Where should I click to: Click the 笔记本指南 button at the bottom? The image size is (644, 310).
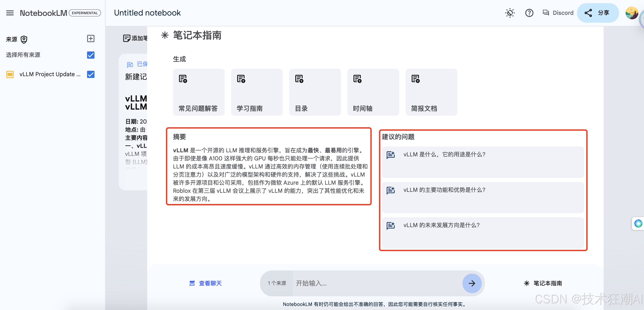(543, 283)
